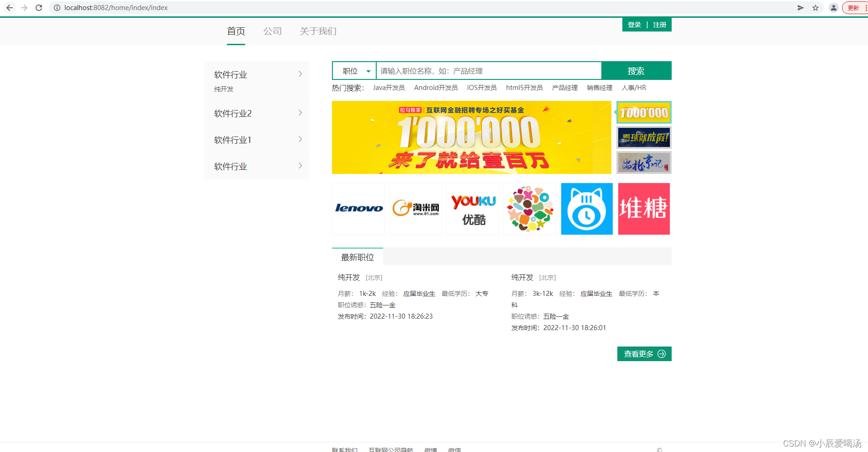The image size is (868, 452).
Task: Reload the page with refresh icon
Action: point(39,8)
